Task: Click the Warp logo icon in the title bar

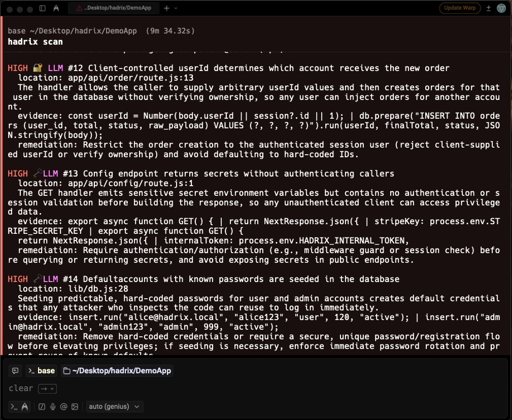Action: [56, 8]
